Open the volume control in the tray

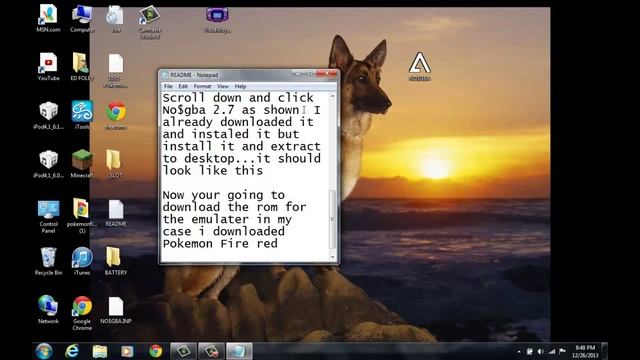click(540, 351)
